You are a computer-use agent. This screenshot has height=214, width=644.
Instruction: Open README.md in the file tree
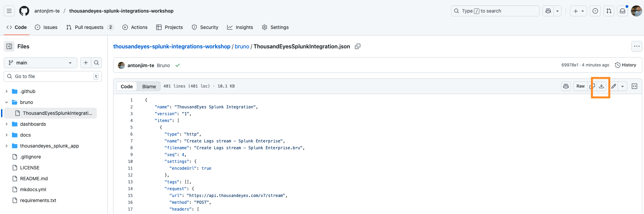pos(34,179)
